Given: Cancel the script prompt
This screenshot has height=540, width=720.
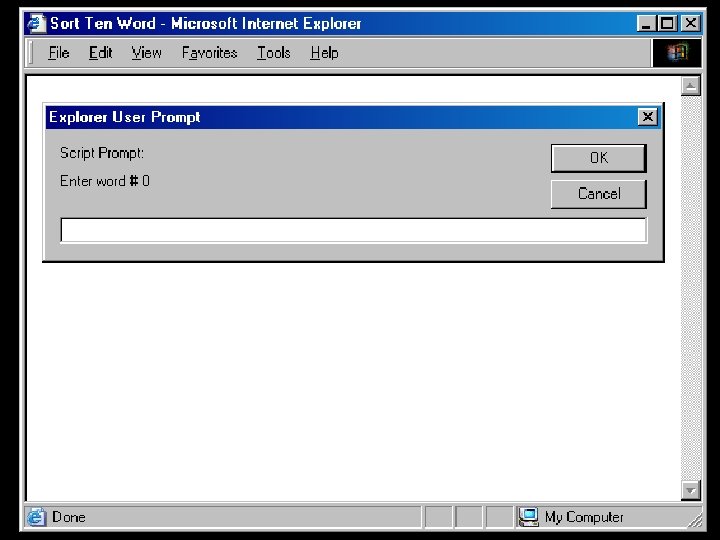Looking at the screenshot, I should tap(599, 194).
